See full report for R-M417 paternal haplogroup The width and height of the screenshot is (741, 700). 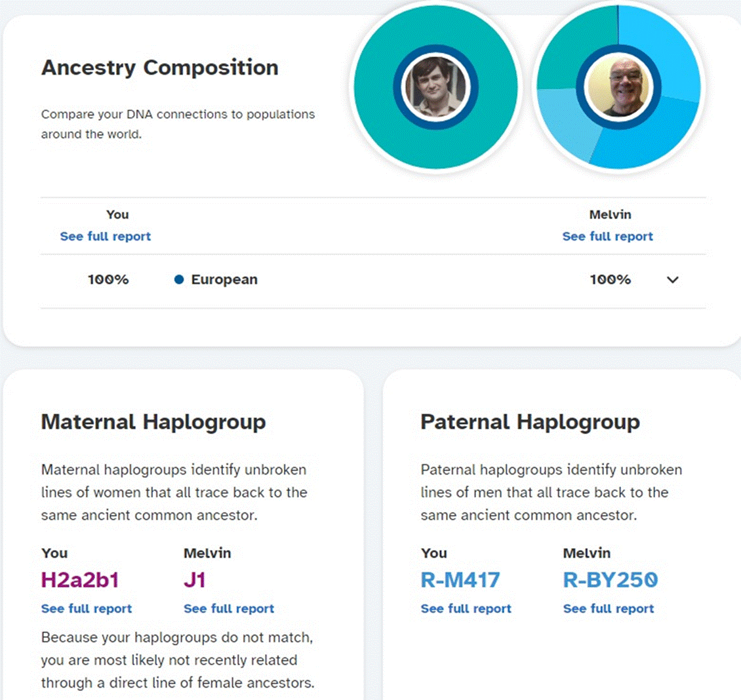pyautogui.click(x=466, y=608)
